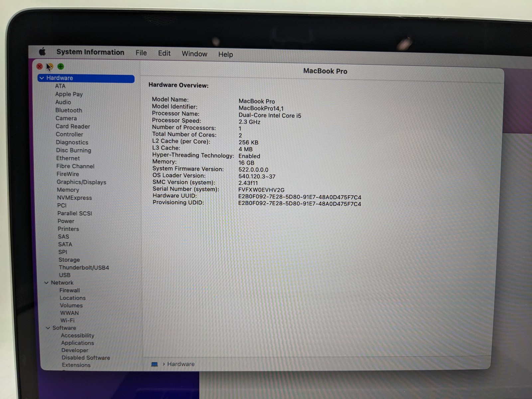Select Graphics/Displays in the sidebar
This screenshot has width=532, height=399.
[81, 182]
